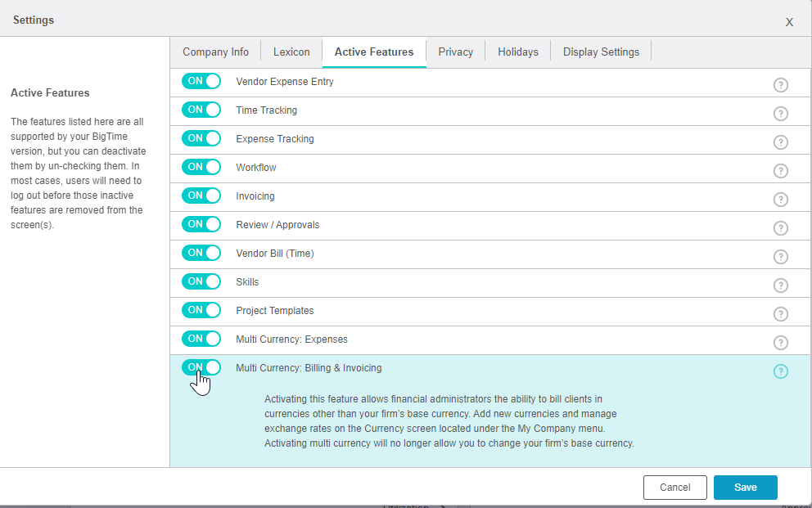Viewport: 812px width, 508px height.
Task: Click the Skills row help icon
Action: tap(780, 285)
